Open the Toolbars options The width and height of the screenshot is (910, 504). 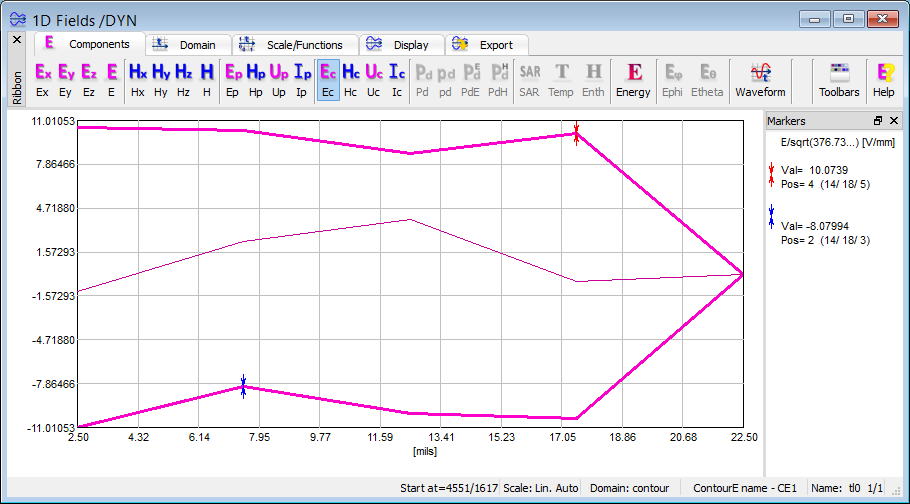point(839,80)
